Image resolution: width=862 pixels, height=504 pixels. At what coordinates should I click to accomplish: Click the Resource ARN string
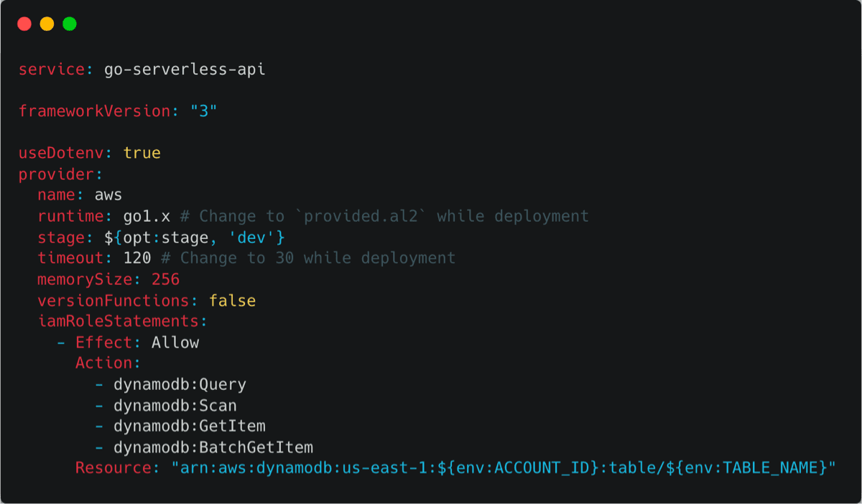pos(503,468)
